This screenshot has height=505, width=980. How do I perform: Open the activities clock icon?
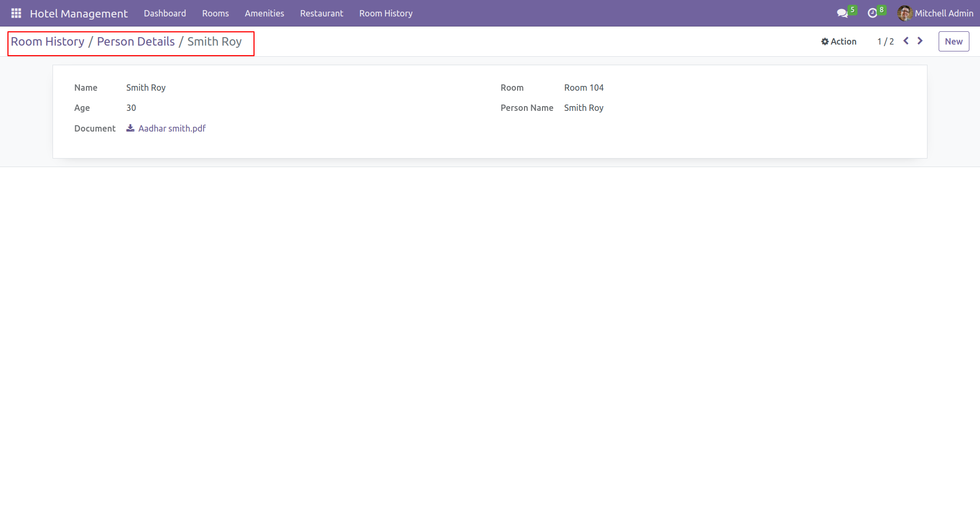pos(872,13)
